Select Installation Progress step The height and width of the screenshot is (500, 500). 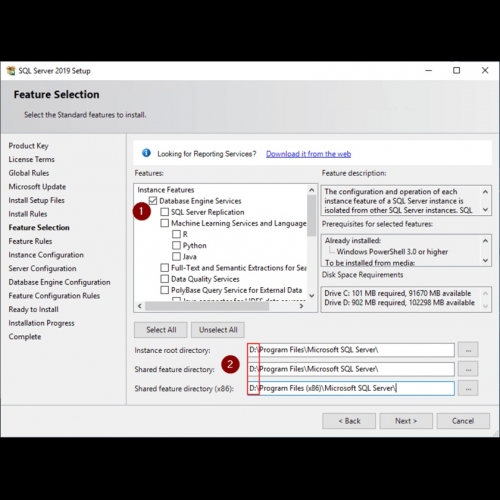41,323
